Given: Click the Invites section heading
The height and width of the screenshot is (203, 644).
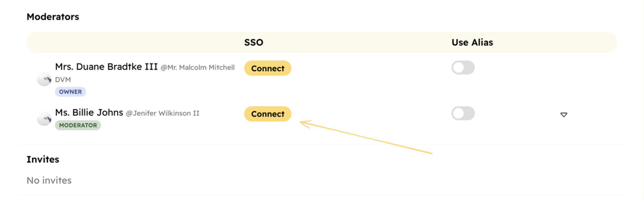Looking at the screenshot, I should pyautogui.click(x=43, y=159).
